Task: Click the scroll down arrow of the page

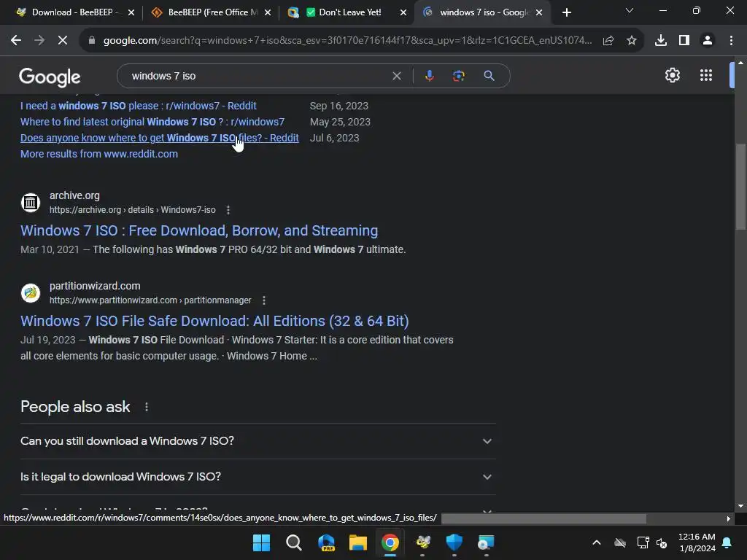Action: [x=740, y=506]
